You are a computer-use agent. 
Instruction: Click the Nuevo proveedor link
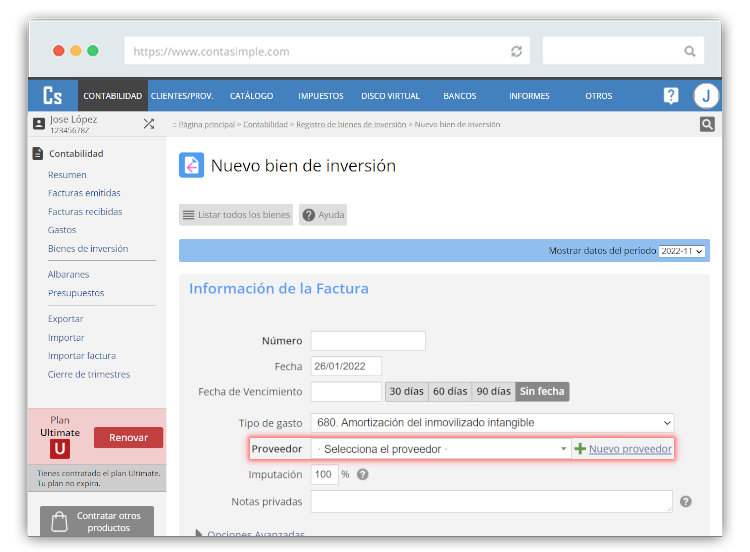pyautogui.click(x=630, y=449)
